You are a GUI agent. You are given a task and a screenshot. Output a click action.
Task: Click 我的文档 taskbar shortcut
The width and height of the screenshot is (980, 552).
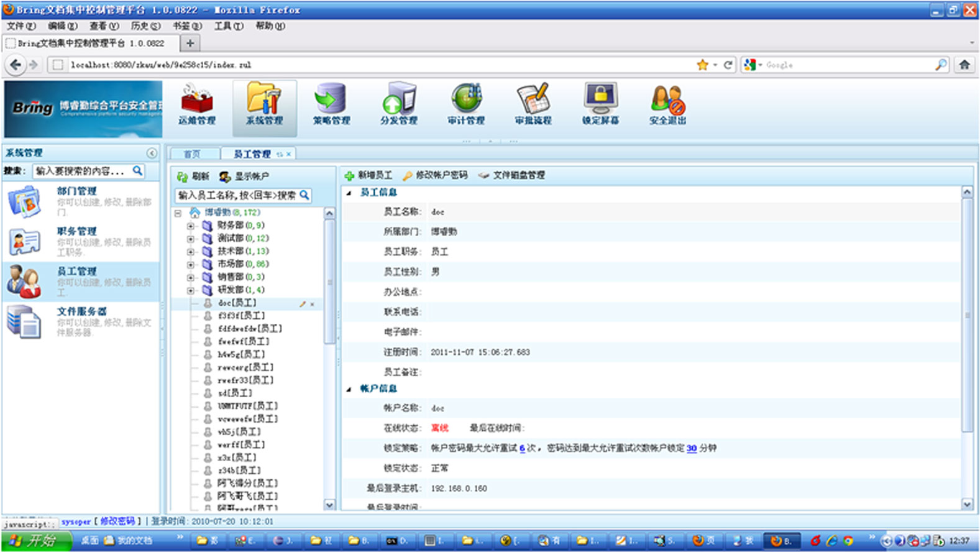(129, 541)
